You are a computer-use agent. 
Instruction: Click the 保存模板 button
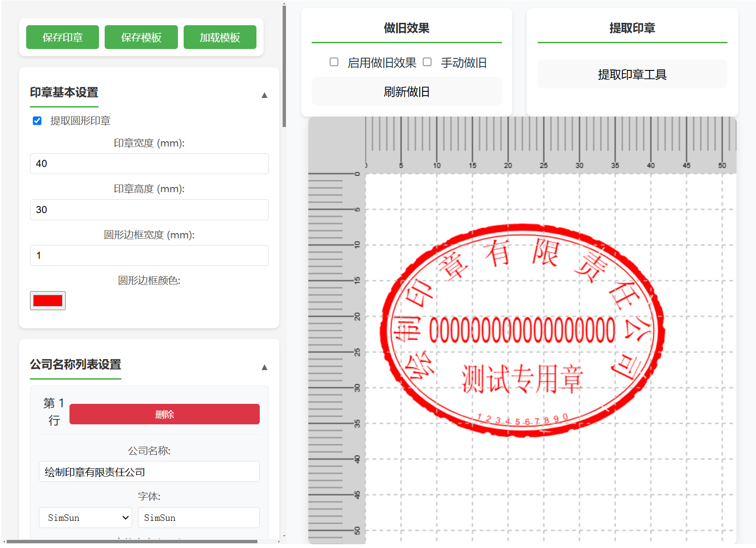[x=141, y=37]
